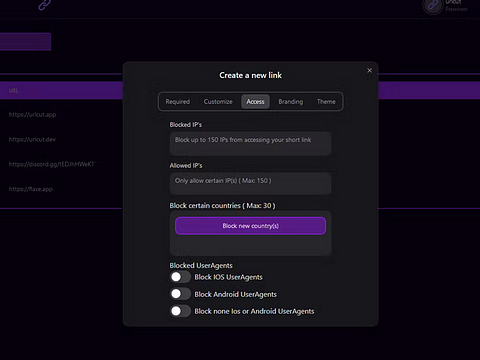
Task: Click the URL column header
Action: click(14, 90)
